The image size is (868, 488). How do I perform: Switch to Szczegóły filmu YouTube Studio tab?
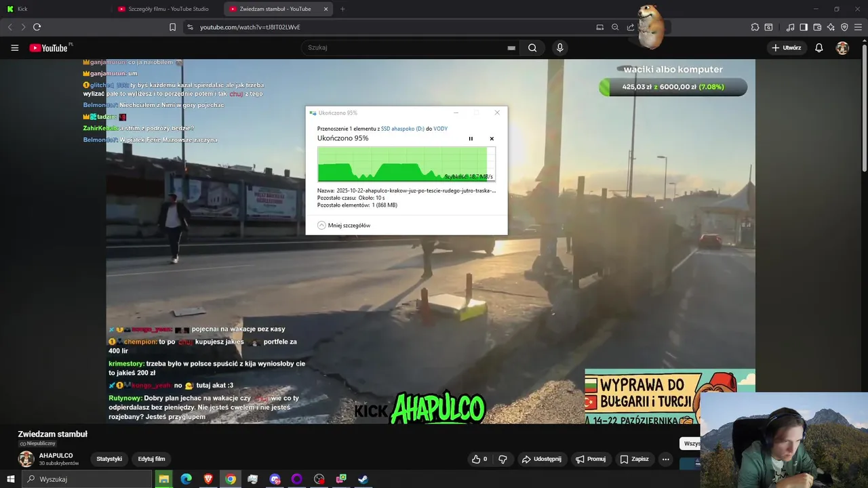click(x=166, y=9)
